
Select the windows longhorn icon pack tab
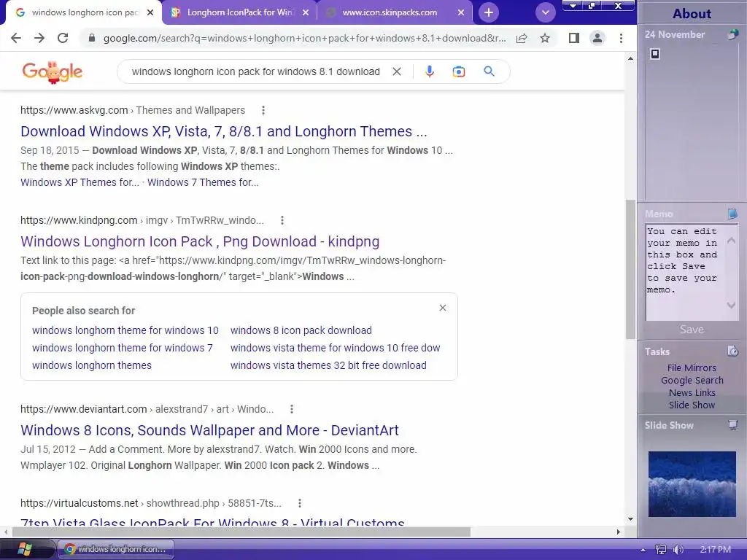[85, 12]
